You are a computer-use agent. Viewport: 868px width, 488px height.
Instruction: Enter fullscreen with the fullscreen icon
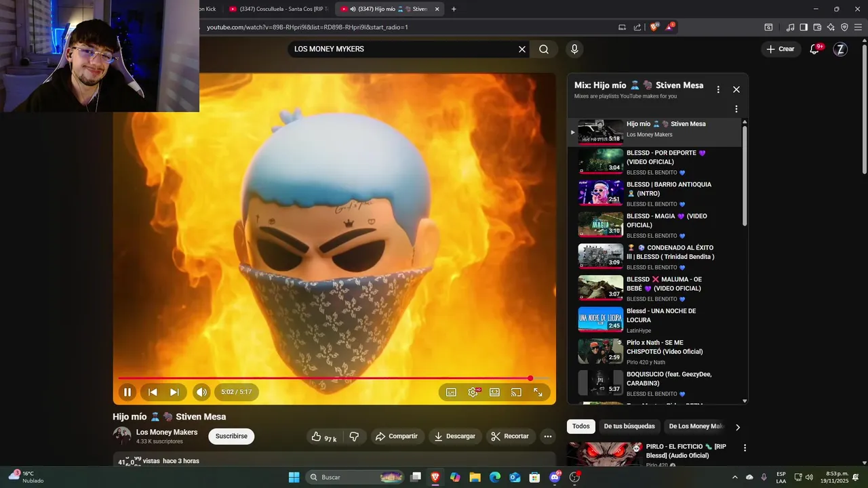coord(538,392)
